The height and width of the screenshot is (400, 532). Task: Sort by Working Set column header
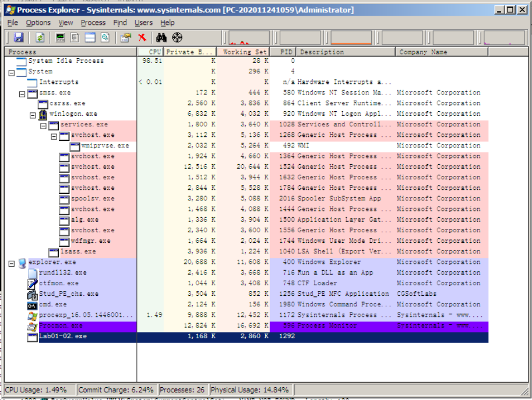[x=243, y=52]
